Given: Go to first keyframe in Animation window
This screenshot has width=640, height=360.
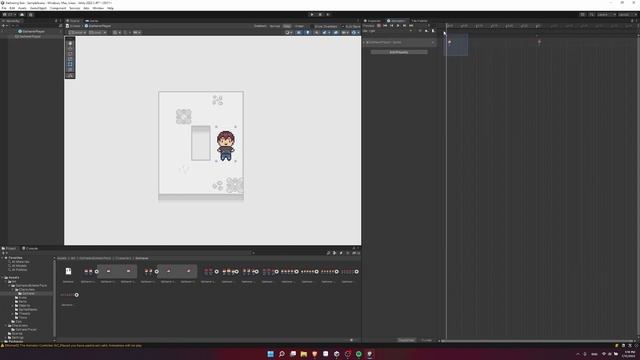Looking at the screenshot, I should coord(385,26).
